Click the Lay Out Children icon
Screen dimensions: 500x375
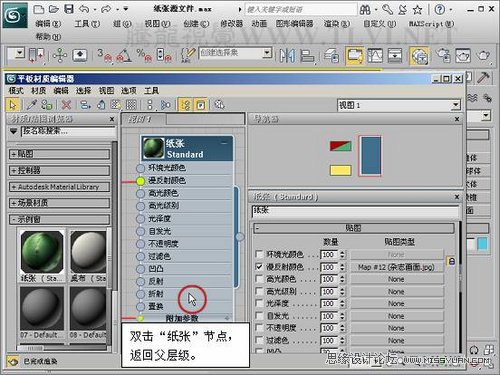pyautogui.click(x=166, y=105)
